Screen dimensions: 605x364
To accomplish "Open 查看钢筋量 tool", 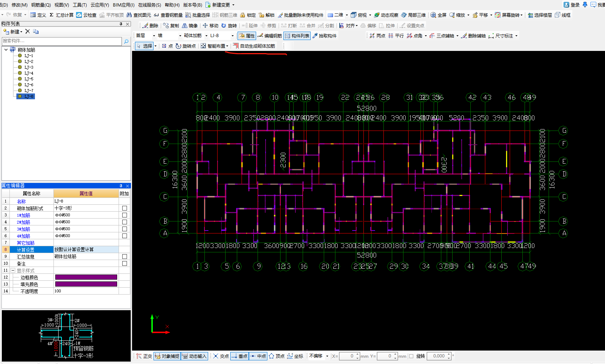I will point(168,15).
